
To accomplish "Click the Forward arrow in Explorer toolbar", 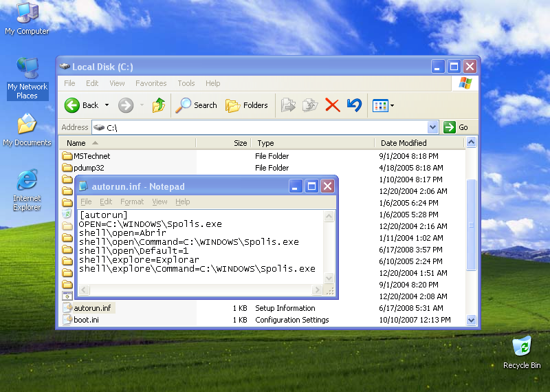I will (126, 105).
